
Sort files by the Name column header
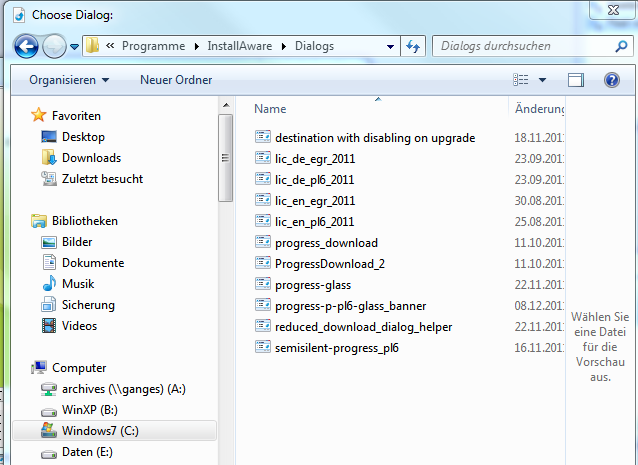(270, 109)
